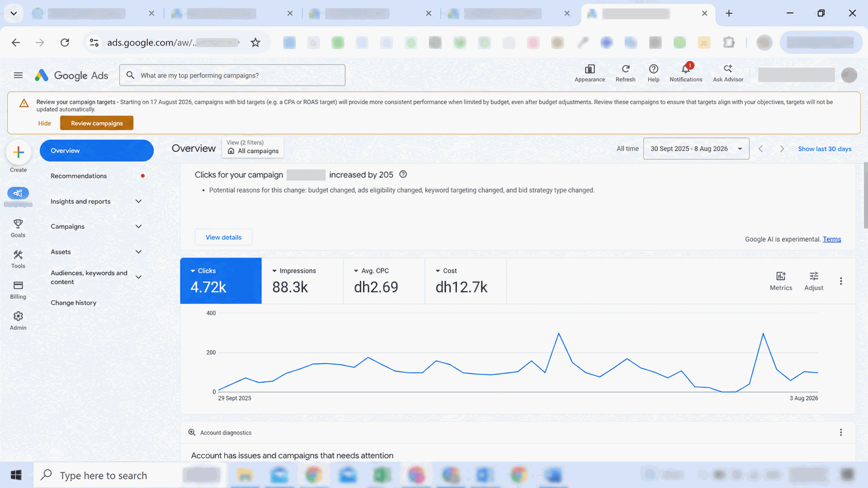Select the Overview menu item
This screenshot has width=868, height=488.
(97, 150)
